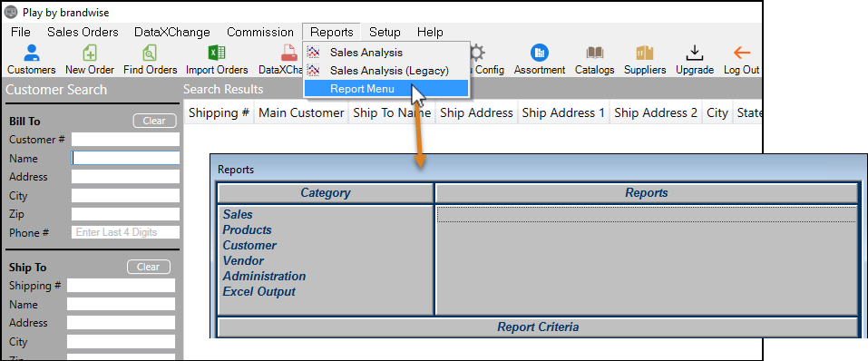Click the Play by brandwise app icon

[11, 12]
